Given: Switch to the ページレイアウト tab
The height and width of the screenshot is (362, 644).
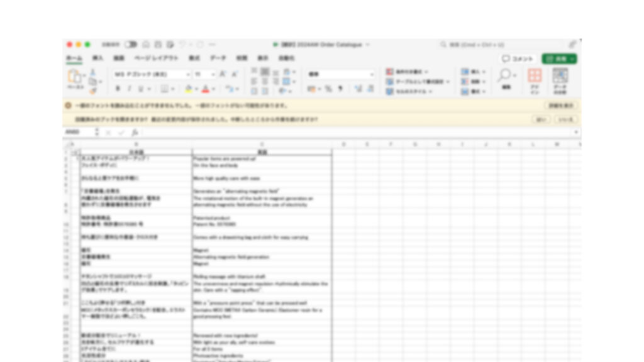Looking at the screenshot, I should (x=157, y=58).
